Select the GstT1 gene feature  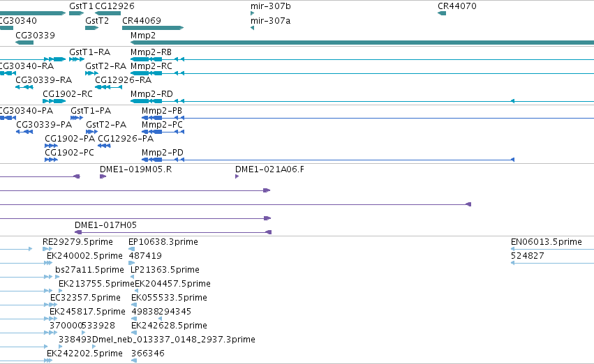coord(76,13)
